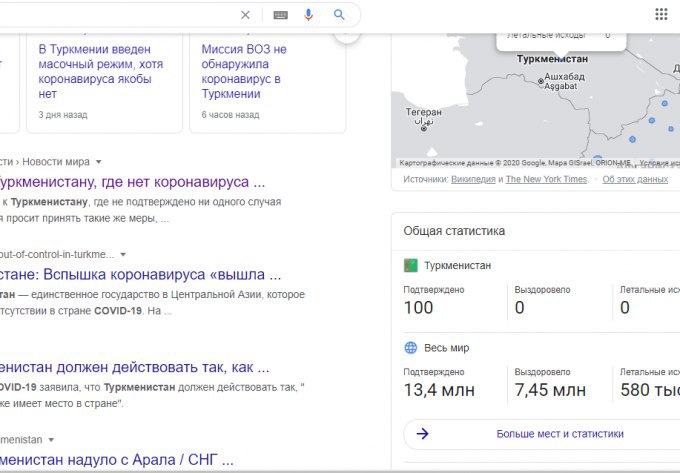680x473 pixels.
Task: Open result 'должен действовать так, как'
Action: point(134,367)
